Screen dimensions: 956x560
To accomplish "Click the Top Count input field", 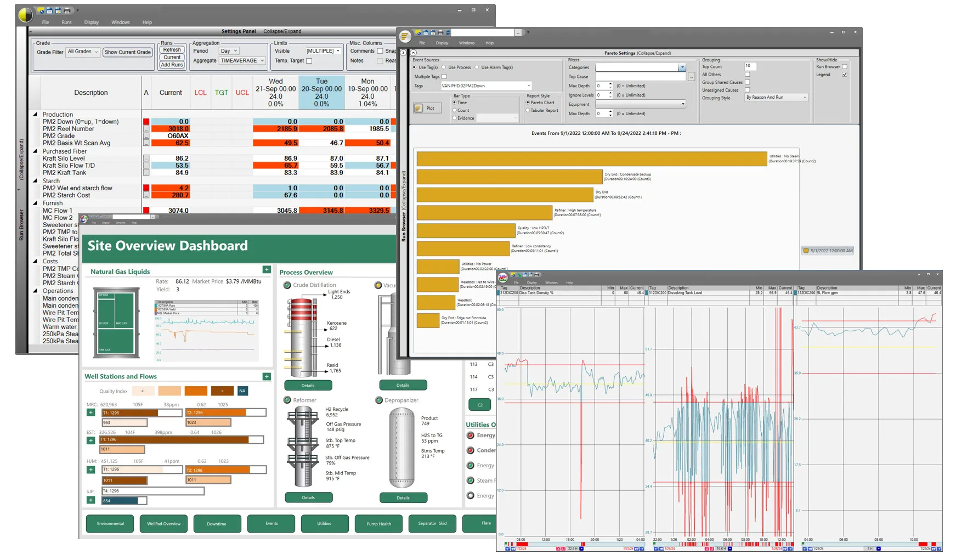I will click(x=750, y=66).
